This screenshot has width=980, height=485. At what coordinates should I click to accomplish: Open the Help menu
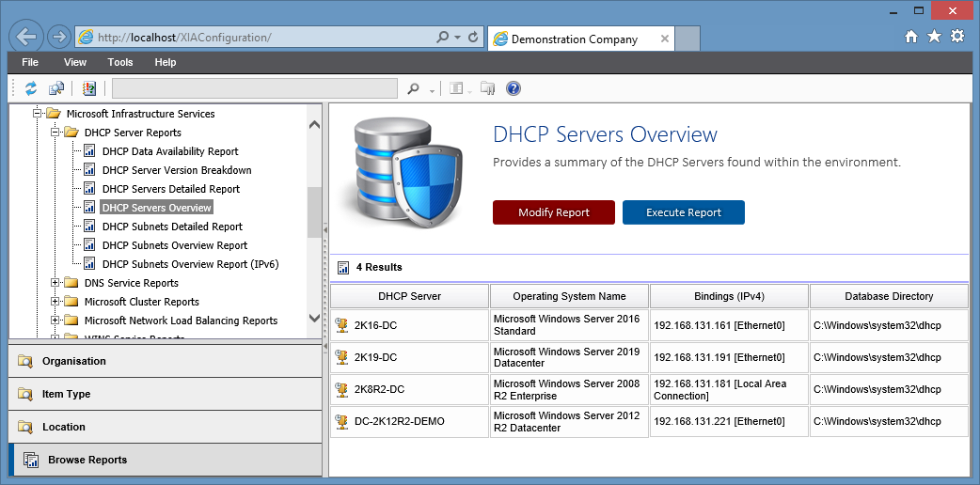tap(166, 62)
